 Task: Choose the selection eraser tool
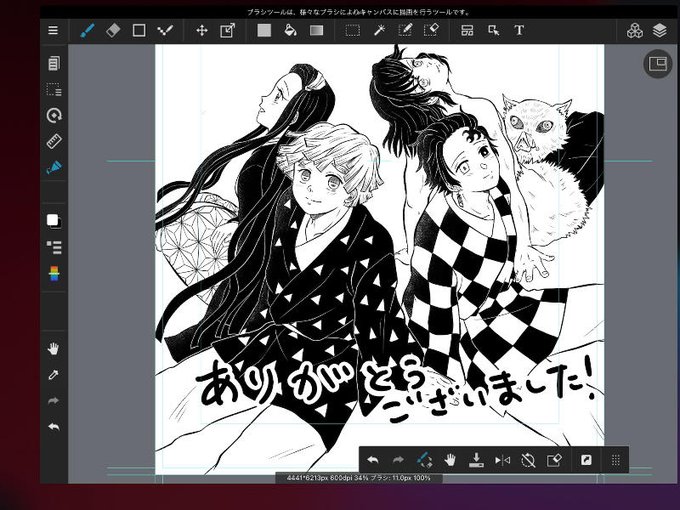tap(431, 30)
